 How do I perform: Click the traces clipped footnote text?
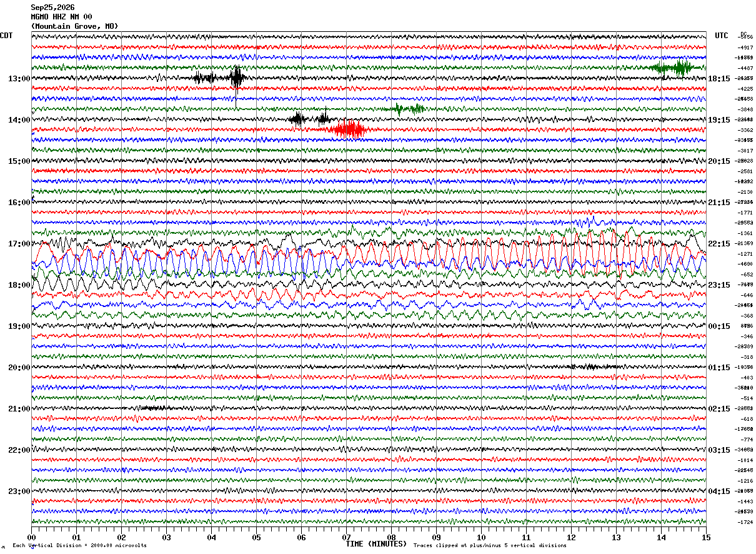[490, 545]
